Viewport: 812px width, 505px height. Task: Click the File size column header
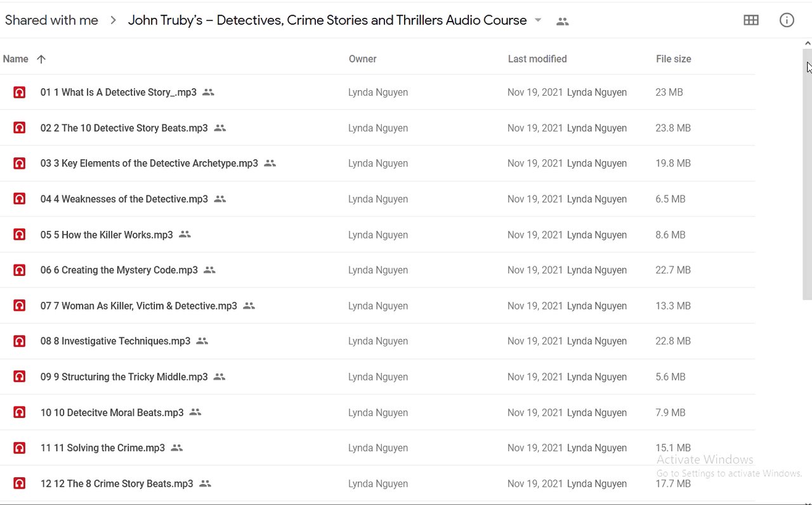673,59
